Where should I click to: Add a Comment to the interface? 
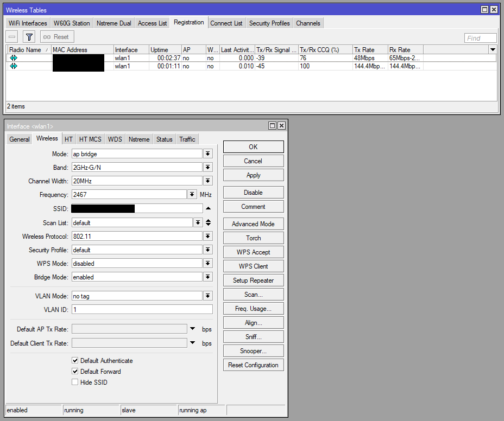point(253,207)
